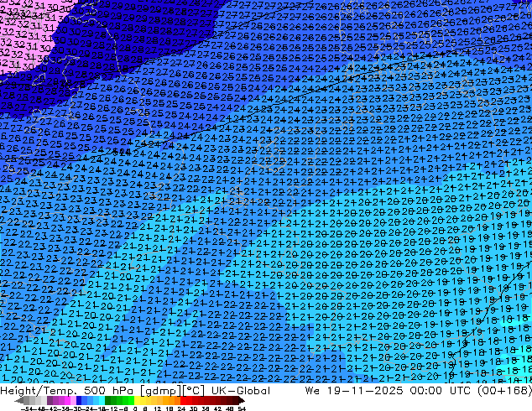The image size is (532, 411).
Task: Click the dark purple legend swatch
Action: (50, 401)
